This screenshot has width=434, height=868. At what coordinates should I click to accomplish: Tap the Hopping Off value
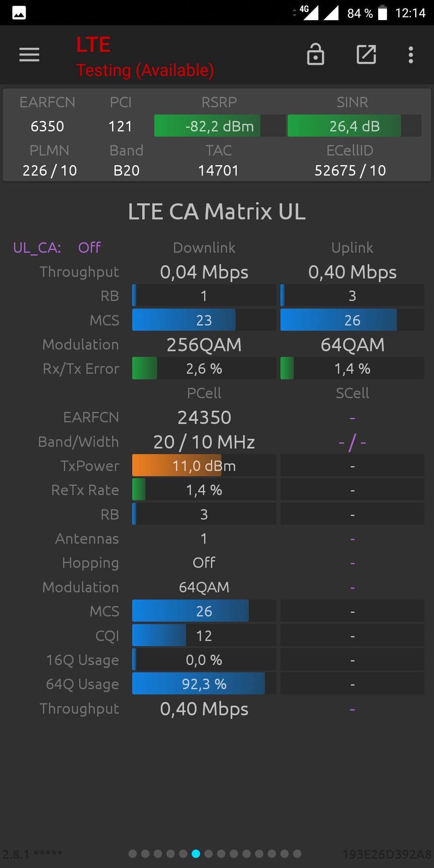204,563
